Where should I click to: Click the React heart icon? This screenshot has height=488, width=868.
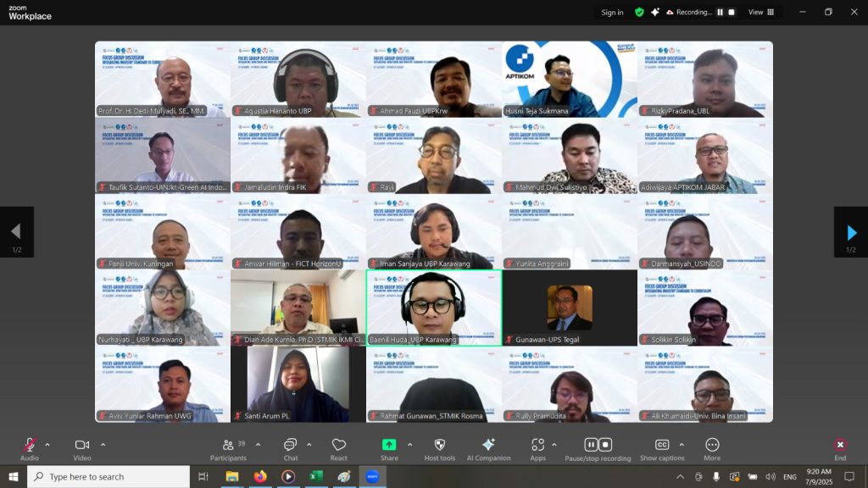click(339, 446)
